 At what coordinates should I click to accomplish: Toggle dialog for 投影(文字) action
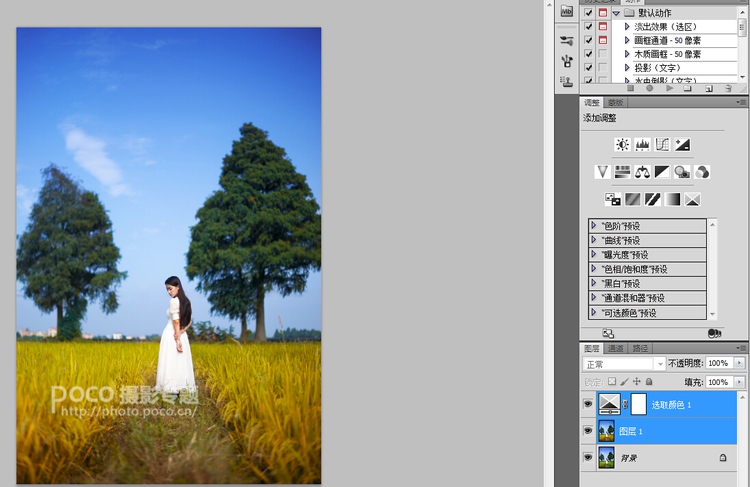point(603,67)
